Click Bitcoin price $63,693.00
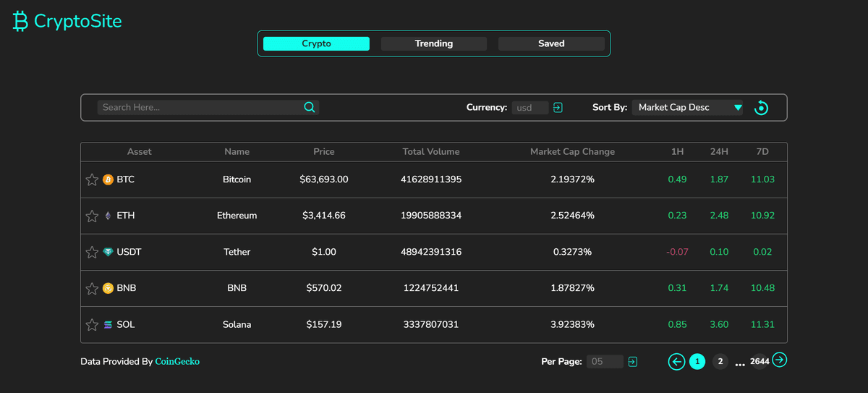 (x=324, y=179)
